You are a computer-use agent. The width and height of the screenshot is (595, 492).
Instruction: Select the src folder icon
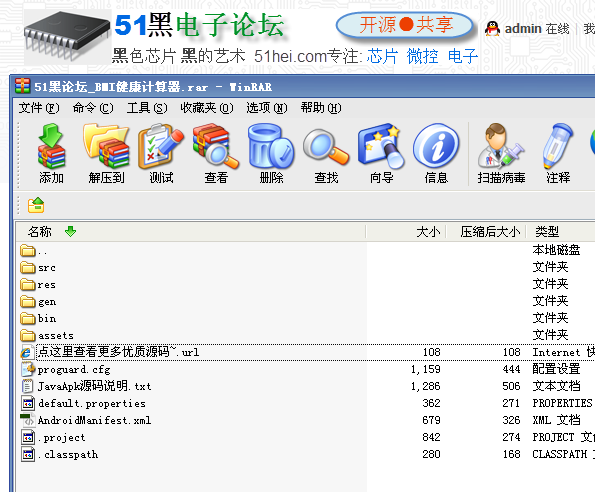tap(28, 268)
